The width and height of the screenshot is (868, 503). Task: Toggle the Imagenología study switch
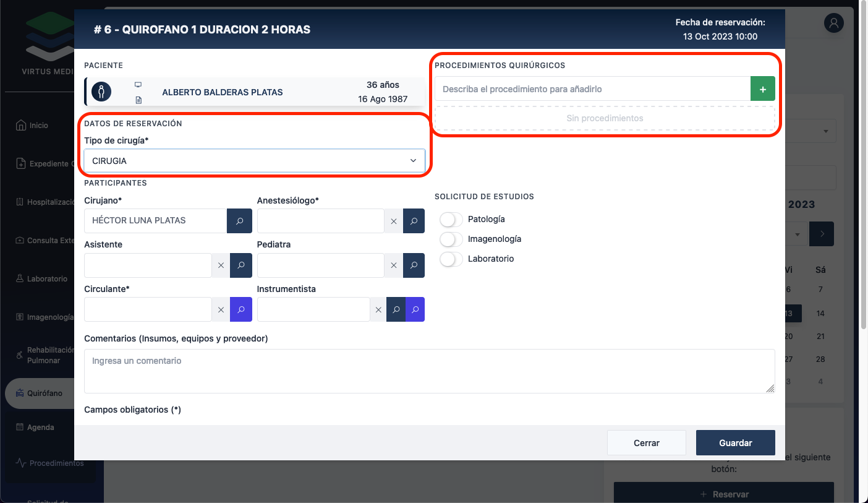[x=451, y=239]
